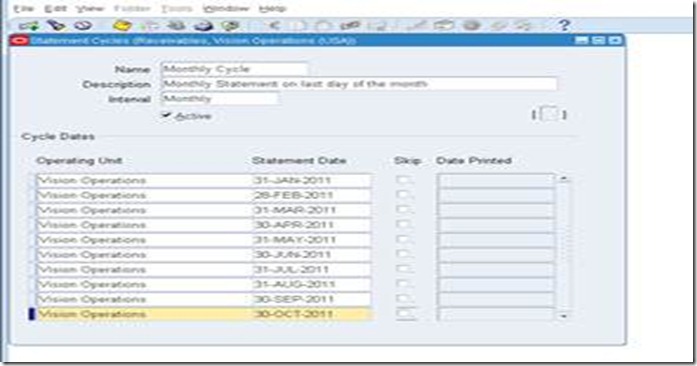Select the 30-JUN-2011 statement date cell
This screenshot has width=697, height=366.
pos(311,255)
